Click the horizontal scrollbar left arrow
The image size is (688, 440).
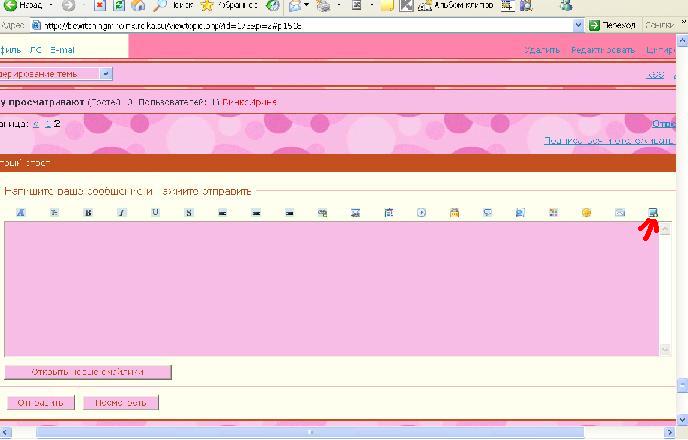pyautogui.click(x=5, y=433)
